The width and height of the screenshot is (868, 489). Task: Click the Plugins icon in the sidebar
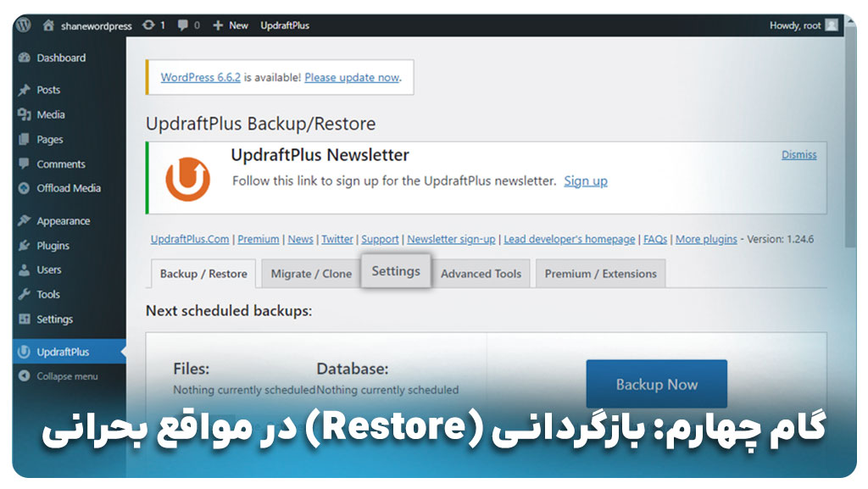pos(25,246)
